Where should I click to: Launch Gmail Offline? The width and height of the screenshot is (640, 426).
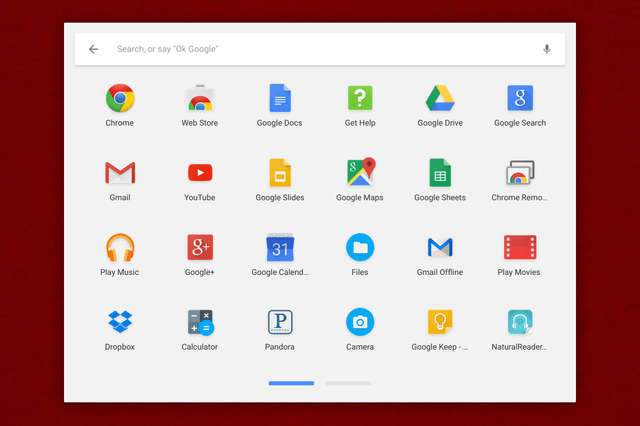coord(440,247)
